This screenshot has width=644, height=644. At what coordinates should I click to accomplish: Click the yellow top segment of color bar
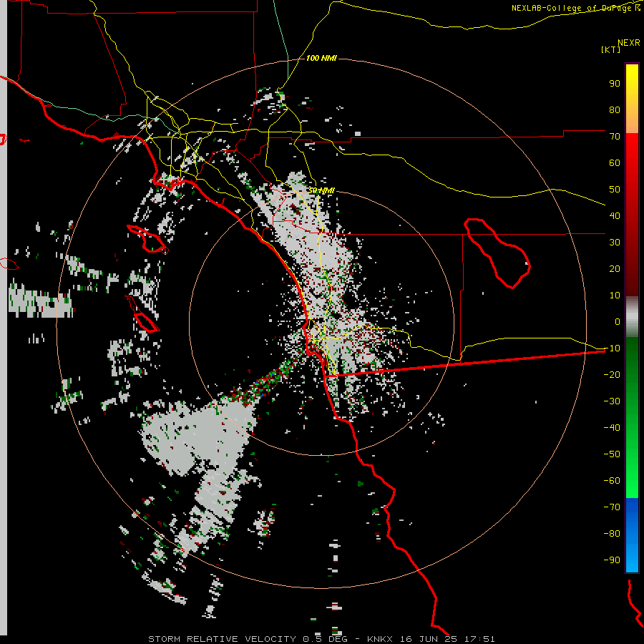coord(632,98)
